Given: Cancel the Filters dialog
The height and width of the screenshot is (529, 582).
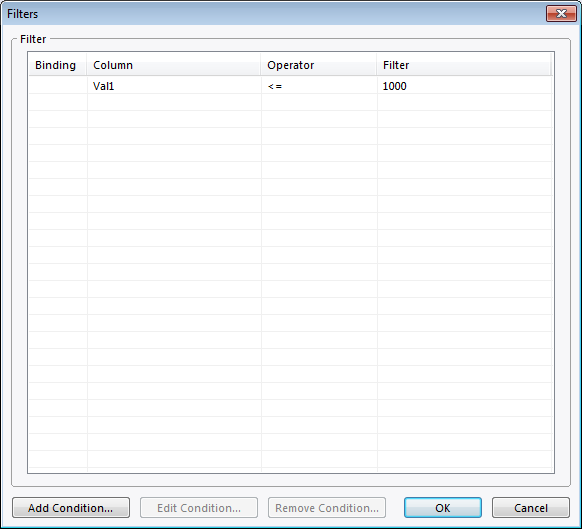Looking at the screenshot, I should tap(531, 507).
